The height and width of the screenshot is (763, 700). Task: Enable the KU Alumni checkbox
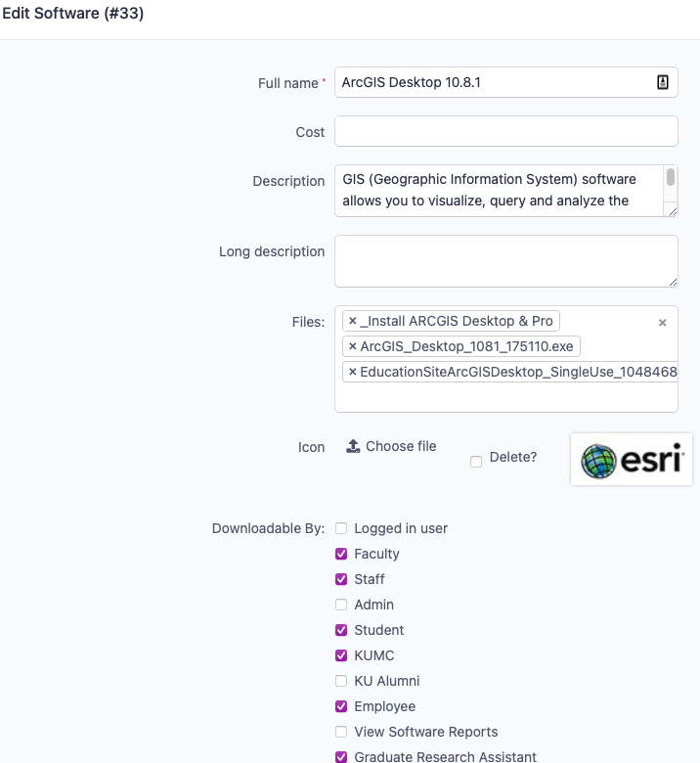(x=341, y=681)
